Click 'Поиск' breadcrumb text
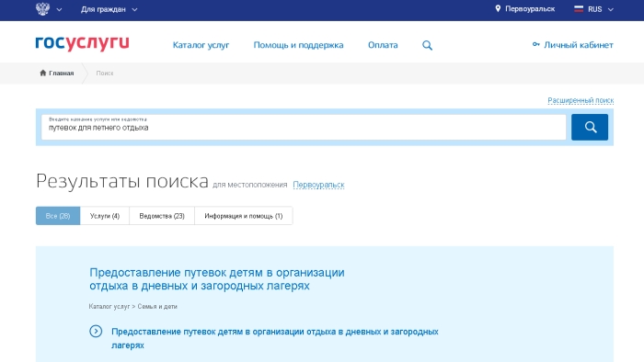The height and width of the screenshot is (362, 644). (105, 74)
